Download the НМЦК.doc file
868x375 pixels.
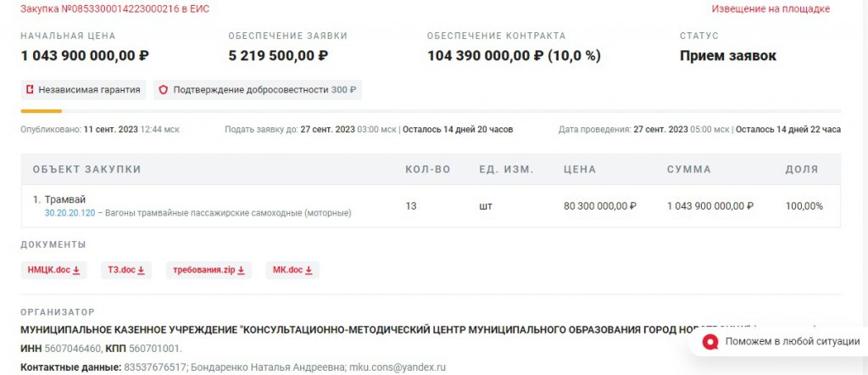tap(47, 271)
